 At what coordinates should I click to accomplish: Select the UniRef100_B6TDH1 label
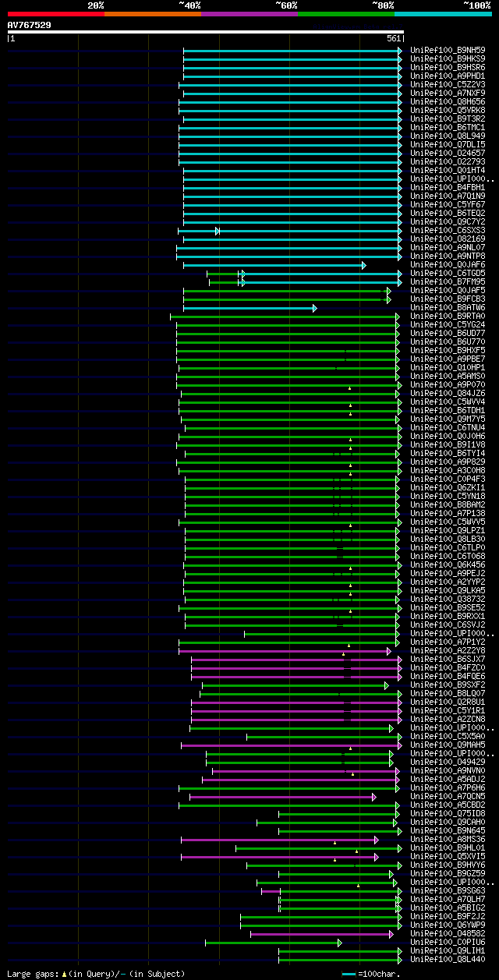coord(448,410)
